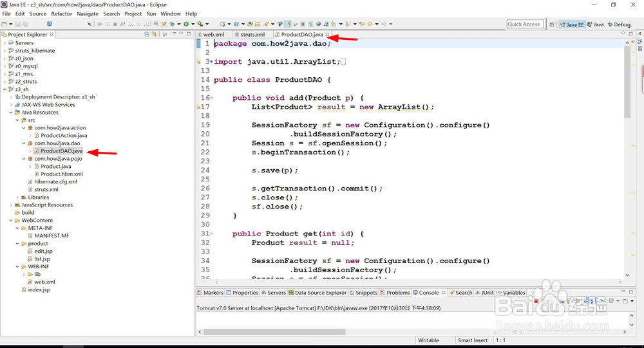The width and height of the screenshot is (644, 348).
Task: Open the Source menu
Action: pos(38,14)
